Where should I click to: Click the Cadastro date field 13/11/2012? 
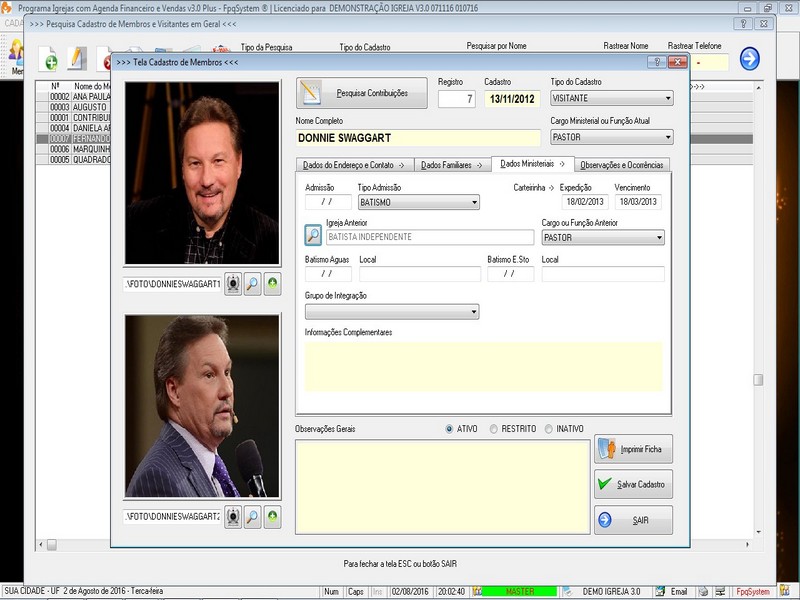pos(512,99)
